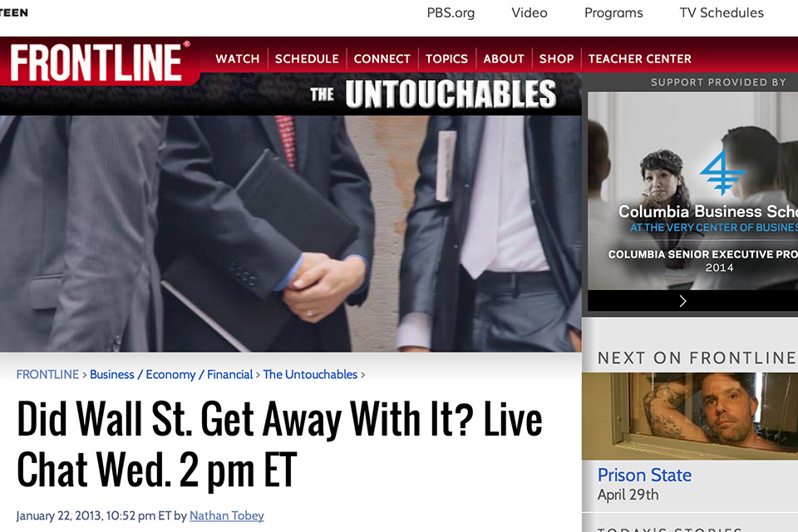Open the TEACHER CENTER link
798x532 pixels.
(x=640, y=59)
